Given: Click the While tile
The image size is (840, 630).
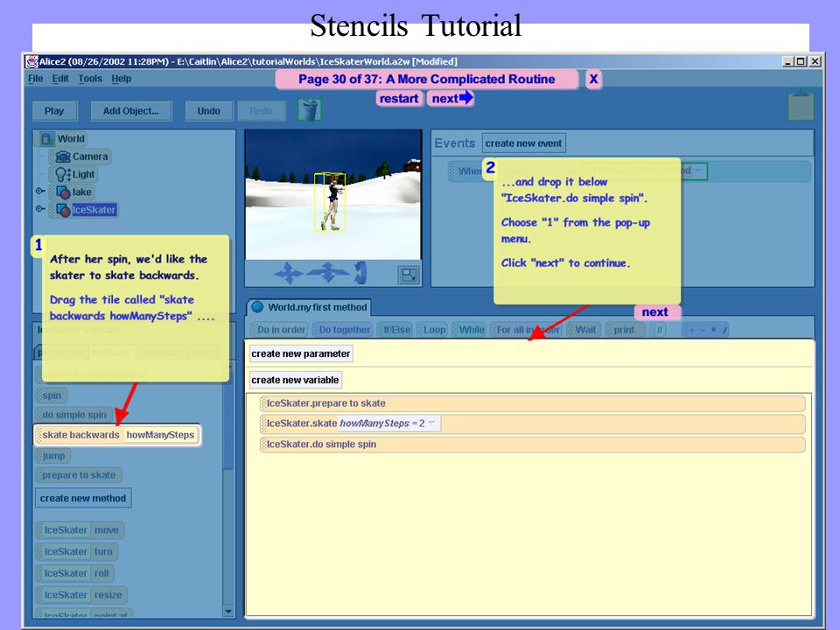Looking at the screenshot, I should 469,330.
